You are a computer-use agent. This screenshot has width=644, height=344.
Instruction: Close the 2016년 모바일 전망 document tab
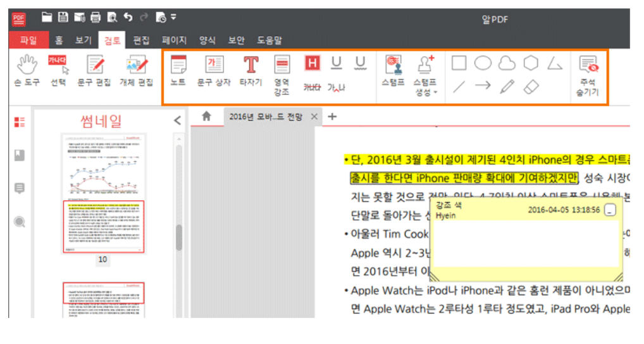tap(314, 117)
